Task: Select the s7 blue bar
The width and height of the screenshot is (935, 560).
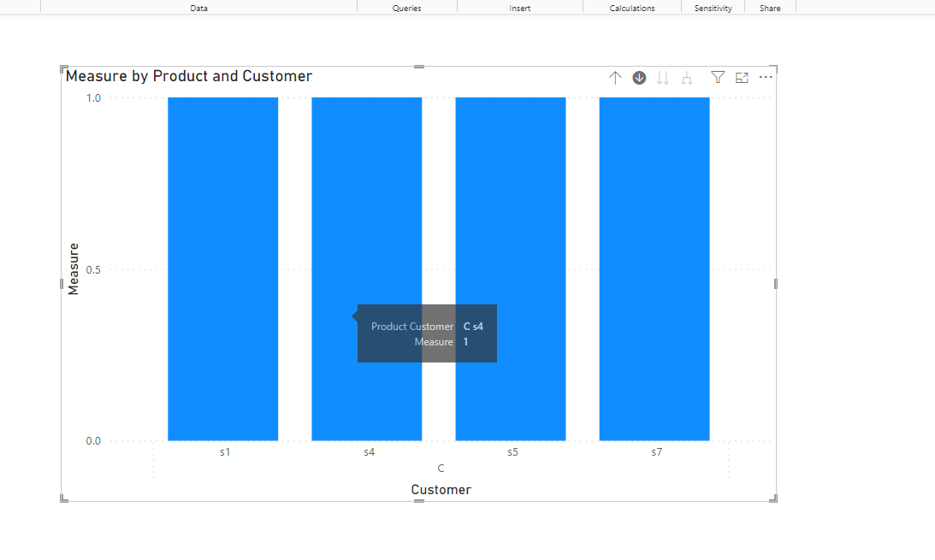Action: [654, 268]
